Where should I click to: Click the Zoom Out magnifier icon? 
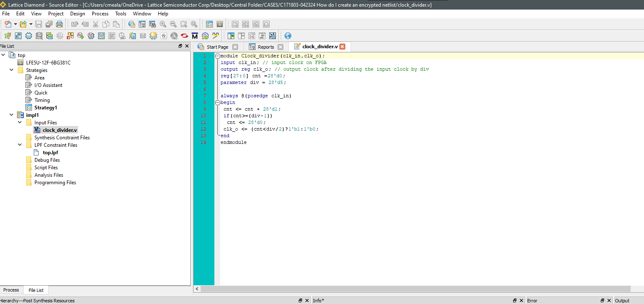[x=173, y=24]
